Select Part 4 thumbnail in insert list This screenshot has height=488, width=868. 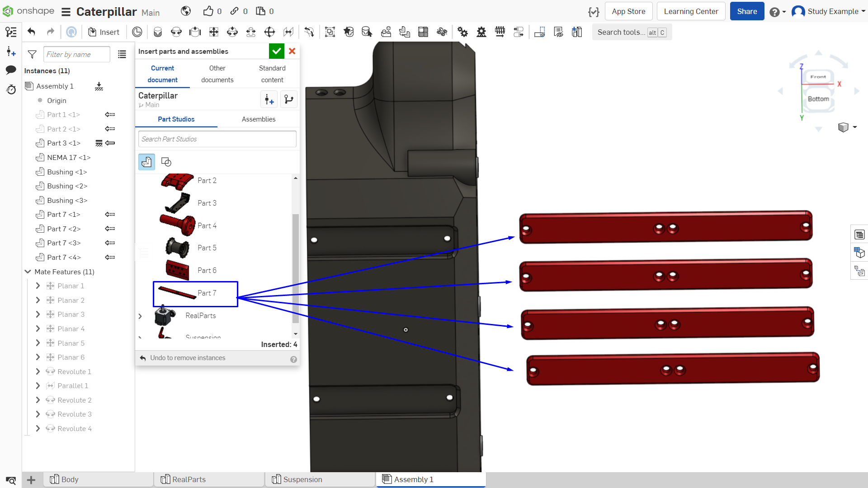pos(177,225)
